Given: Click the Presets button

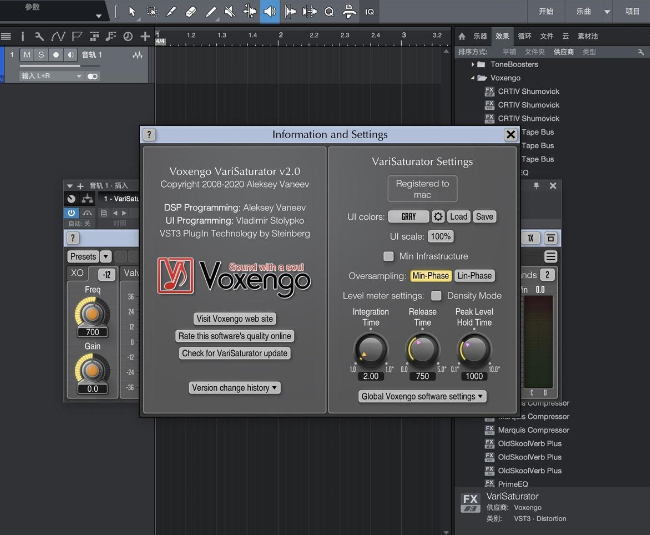Looking at the screenshot, I should click(x=83, y=257).
